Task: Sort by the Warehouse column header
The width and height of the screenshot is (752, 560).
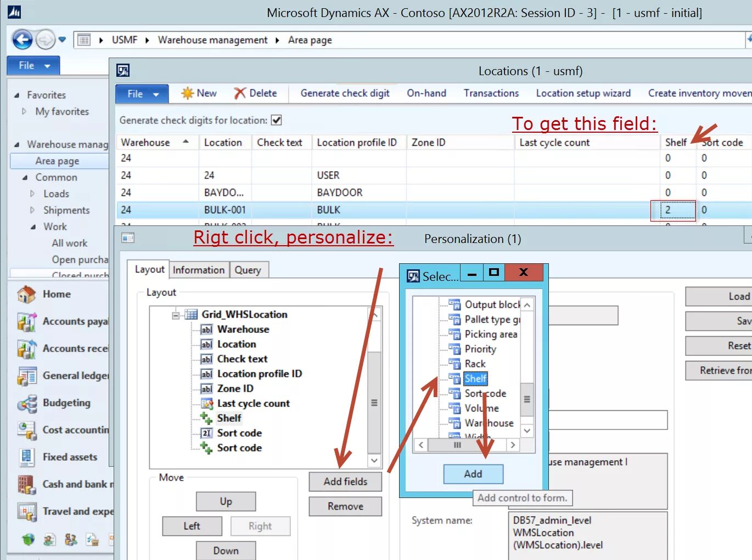Action: click(157, 143)
